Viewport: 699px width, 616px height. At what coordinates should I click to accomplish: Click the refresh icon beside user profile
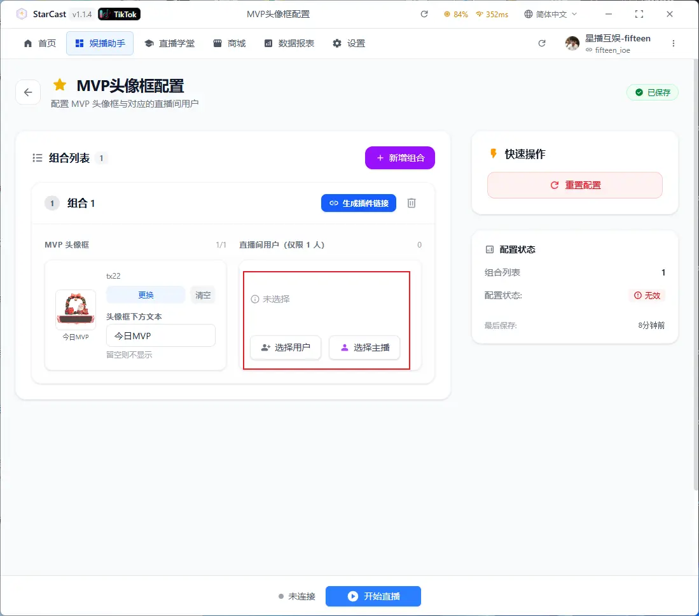542,43
